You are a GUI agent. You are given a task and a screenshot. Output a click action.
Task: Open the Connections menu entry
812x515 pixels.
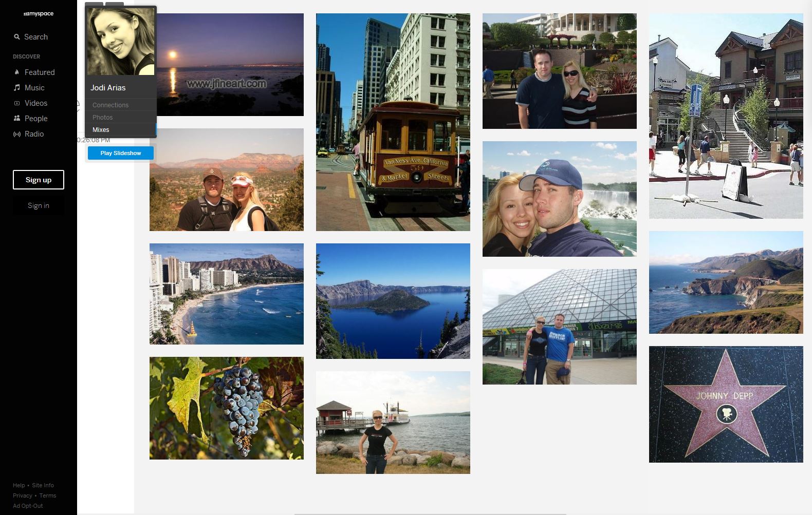coord(110,105)
